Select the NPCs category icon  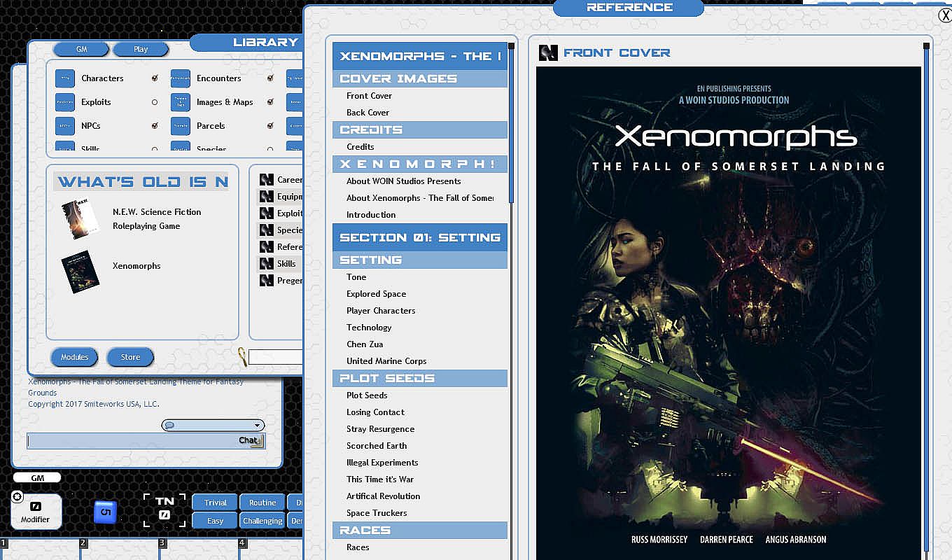click(x=64, y=126)
